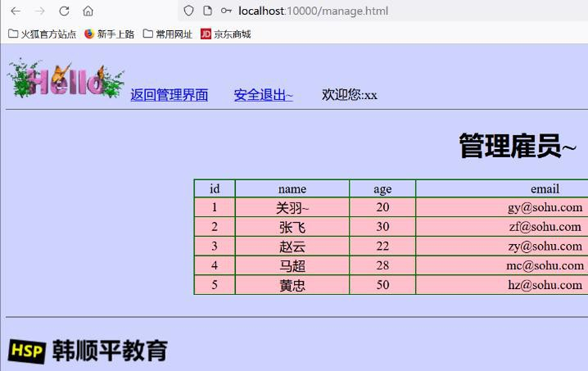Select the email gy@sohu.com cell
This screenshot has width=588, height=371.
click(544, 208)
